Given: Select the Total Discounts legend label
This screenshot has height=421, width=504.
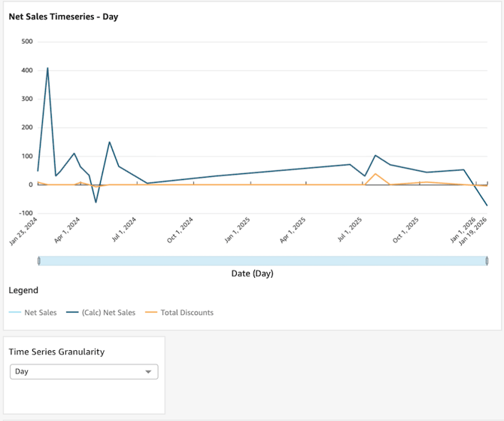Looking at the screenshot, I should click(x=187, y=313).
